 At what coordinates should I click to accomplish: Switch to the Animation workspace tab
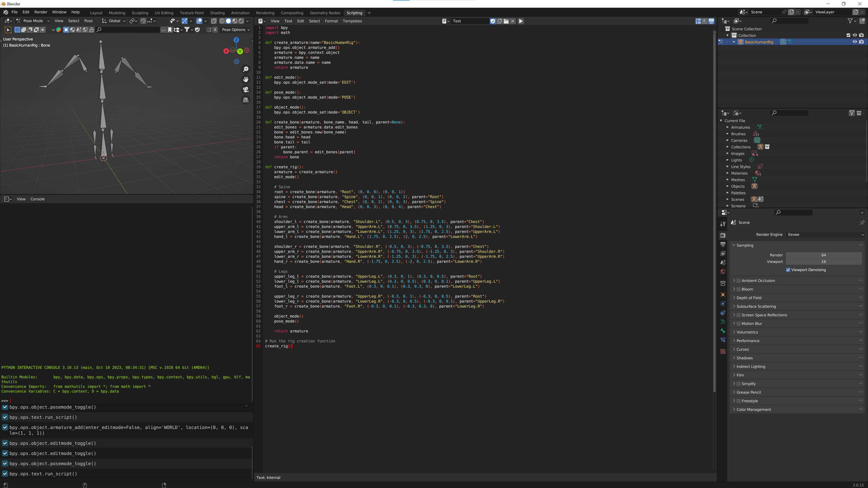[x=240, y=13]
